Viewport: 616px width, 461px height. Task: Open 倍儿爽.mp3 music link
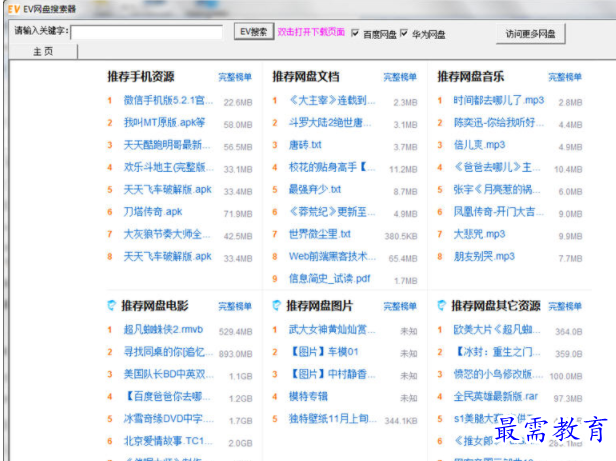click(479, 145)
